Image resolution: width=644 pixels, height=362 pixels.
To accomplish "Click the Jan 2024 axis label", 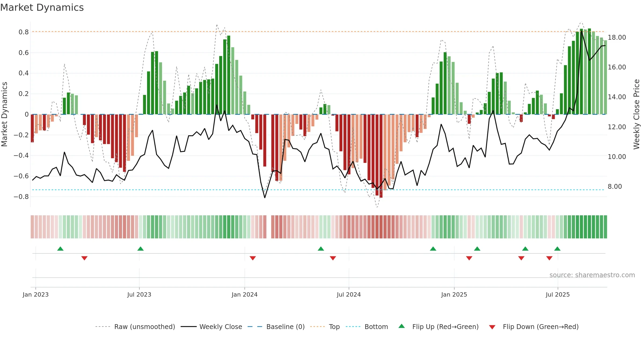I will [x=245, y=294].
